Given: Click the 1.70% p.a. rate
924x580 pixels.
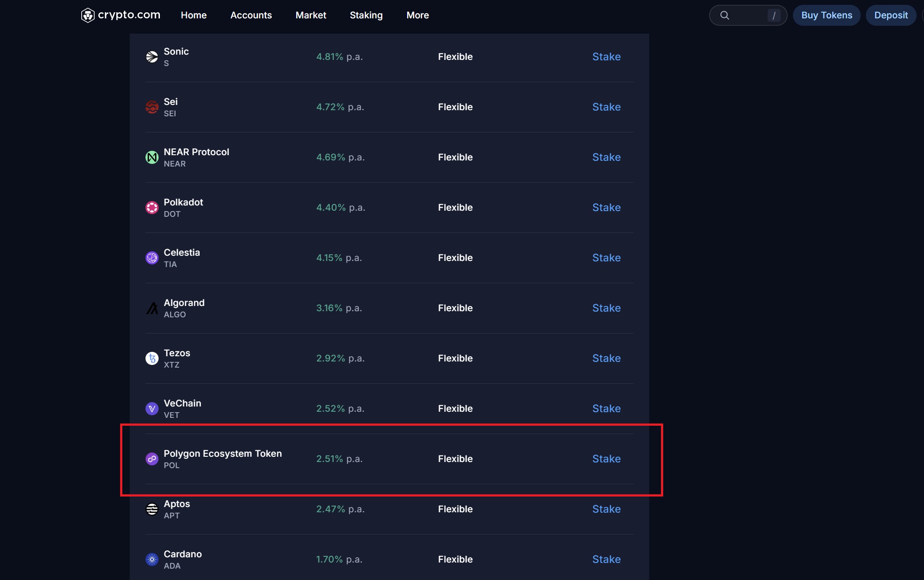Looking at the screenshot, I should 339,559.
